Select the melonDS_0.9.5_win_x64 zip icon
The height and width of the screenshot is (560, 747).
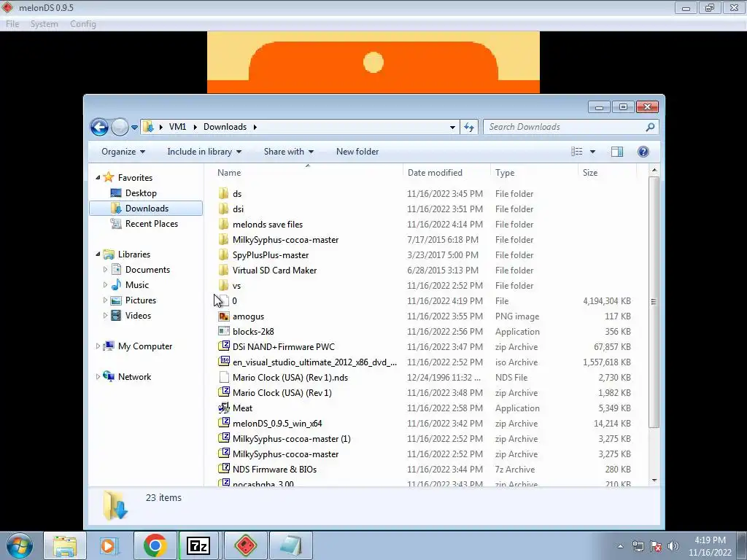coord(223,423)
